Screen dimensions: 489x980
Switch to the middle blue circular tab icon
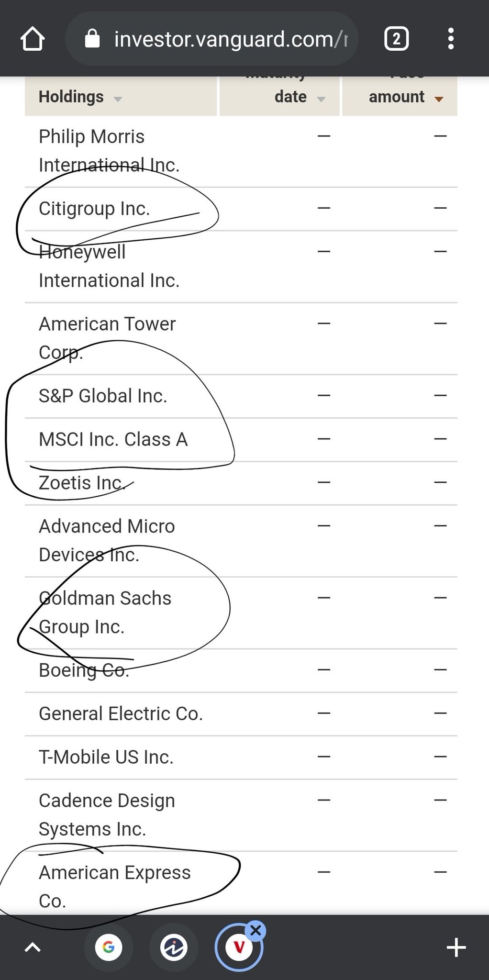[x=174, y=947]
